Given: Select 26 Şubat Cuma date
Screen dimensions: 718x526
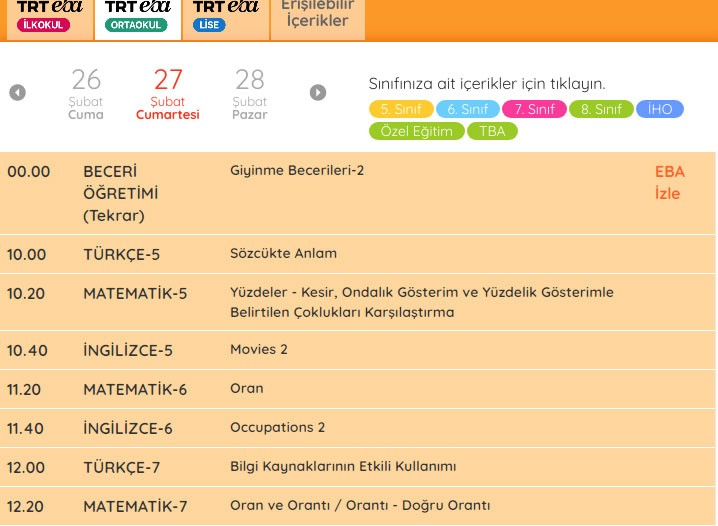Looking at the screenshot, I should (x=86, y=94).
